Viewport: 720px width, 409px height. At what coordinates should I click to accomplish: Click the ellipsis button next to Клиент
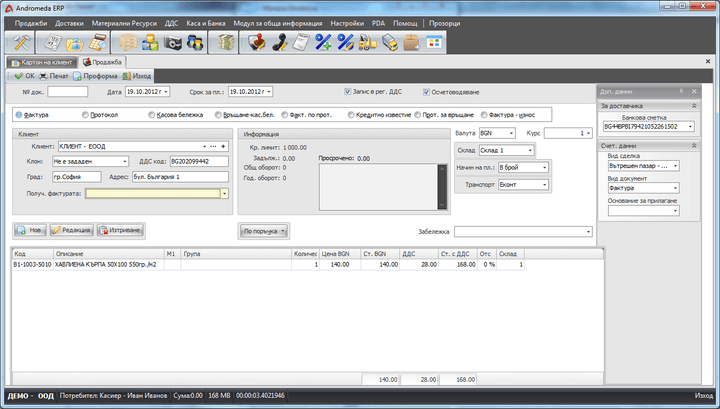click(213, 146)
